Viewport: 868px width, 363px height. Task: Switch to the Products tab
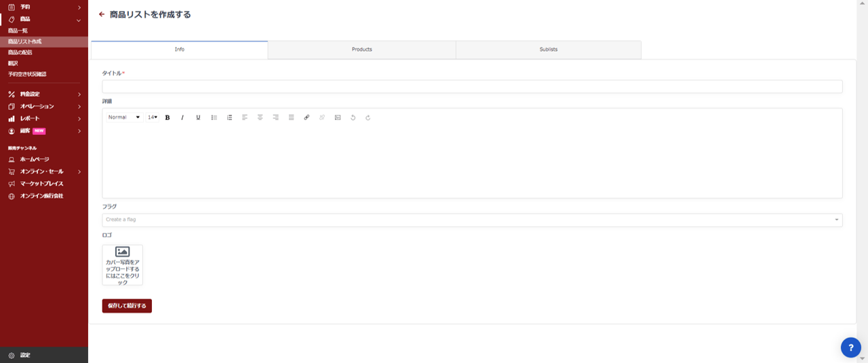[361, 50]
